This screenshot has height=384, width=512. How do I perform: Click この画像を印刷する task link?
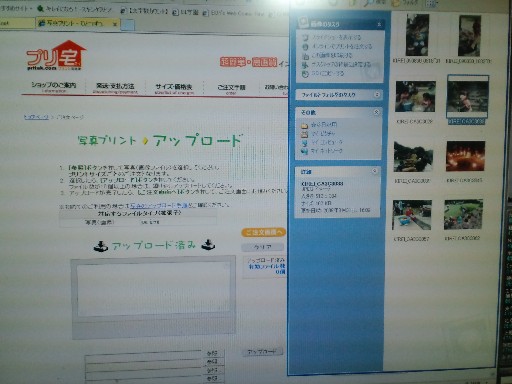pyautogui.click(x=332, y=55)
